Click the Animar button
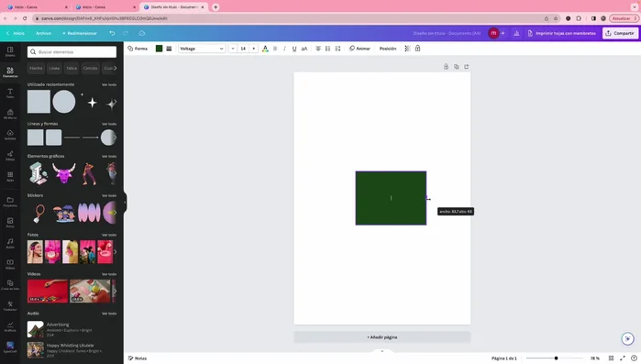 (x=359, y=49)
